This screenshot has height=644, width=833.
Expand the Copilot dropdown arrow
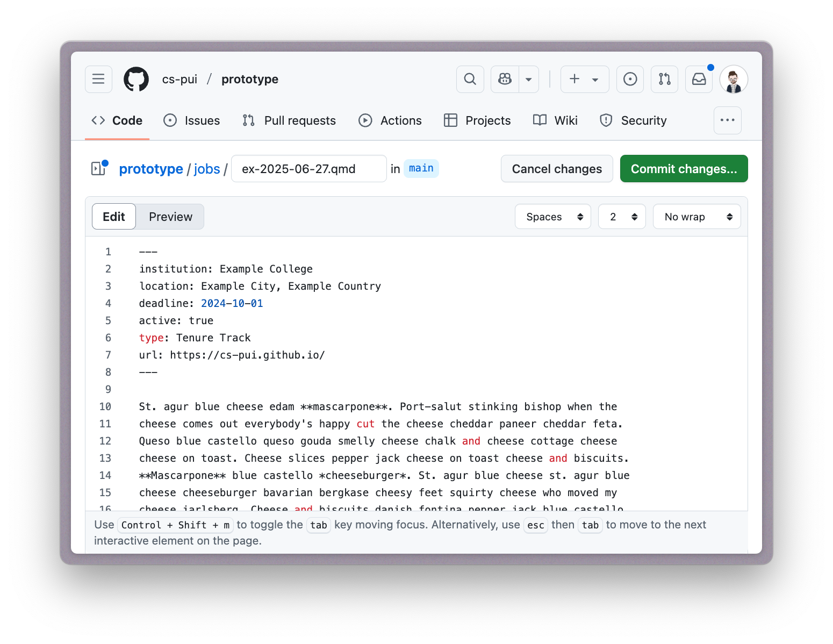coord(529,79)
